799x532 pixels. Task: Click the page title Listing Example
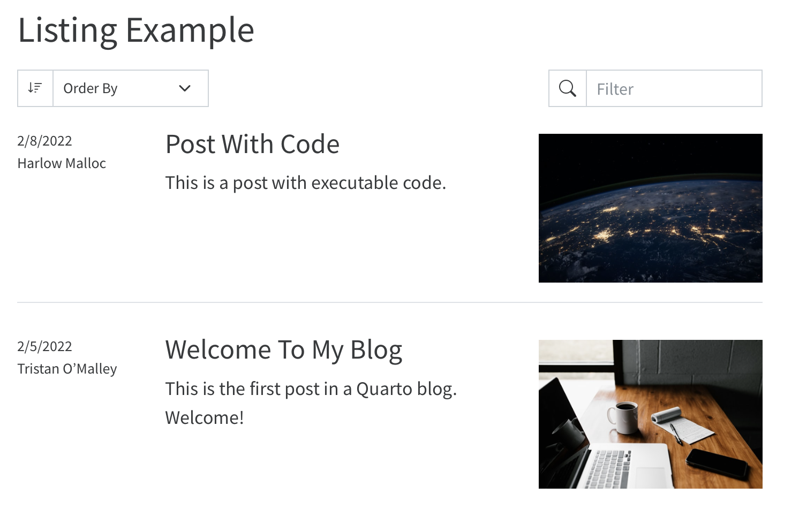[x=135, y=30]
